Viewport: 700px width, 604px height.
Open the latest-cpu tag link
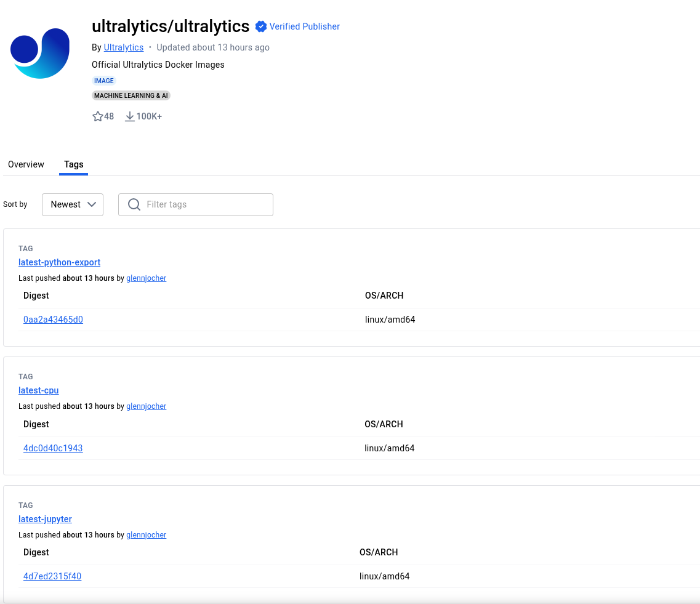pos(38,390)
